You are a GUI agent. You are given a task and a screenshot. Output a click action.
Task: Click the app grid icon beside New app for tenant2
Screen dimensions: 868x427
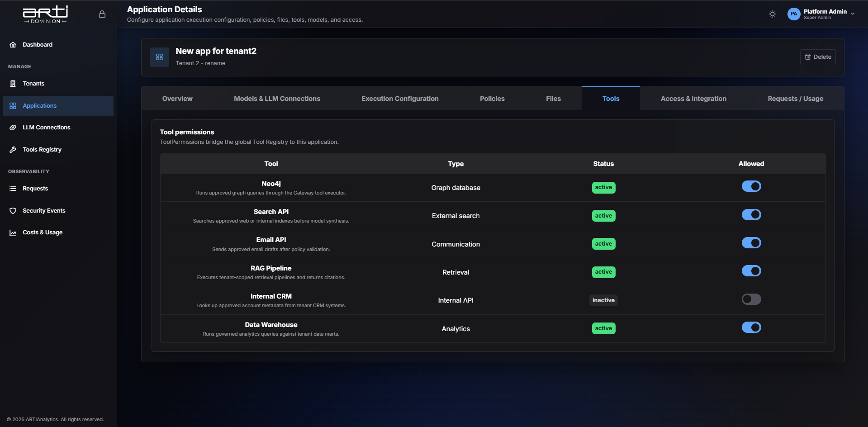tap(159, 57)
